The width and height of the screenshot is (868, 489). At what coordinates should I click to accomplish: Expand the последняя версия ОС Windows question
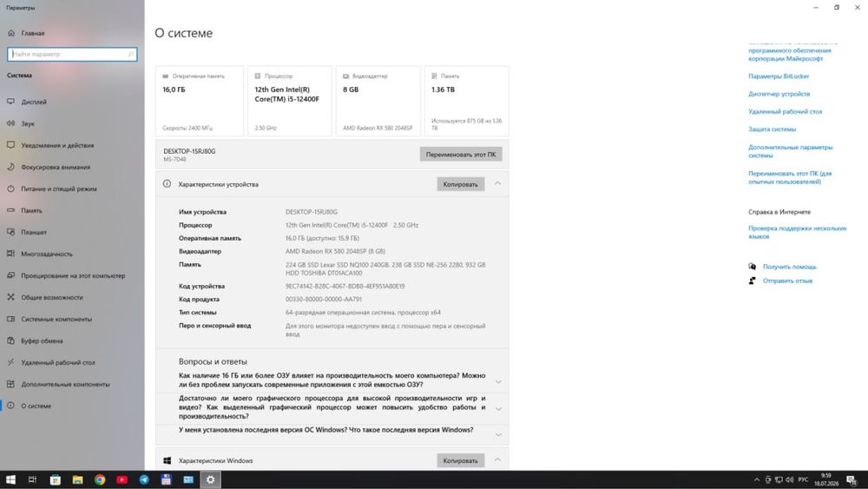tap(498, 435)
